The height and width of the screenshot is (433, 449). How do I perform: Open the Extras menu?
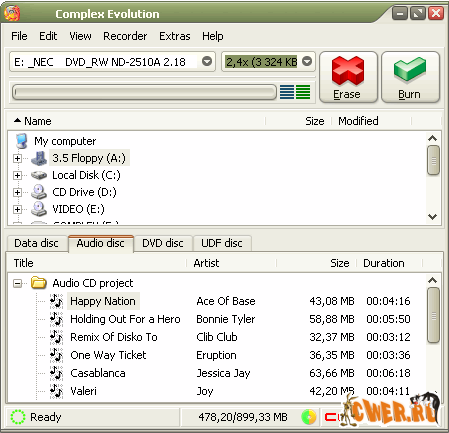[175, 36]
